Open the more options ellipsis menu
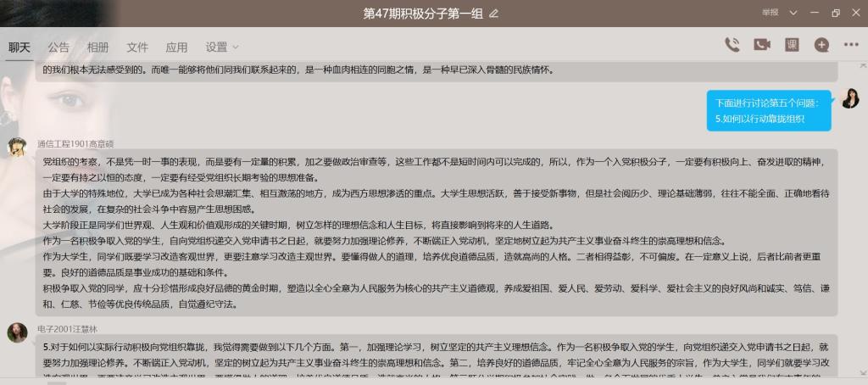 click(851, 45)
